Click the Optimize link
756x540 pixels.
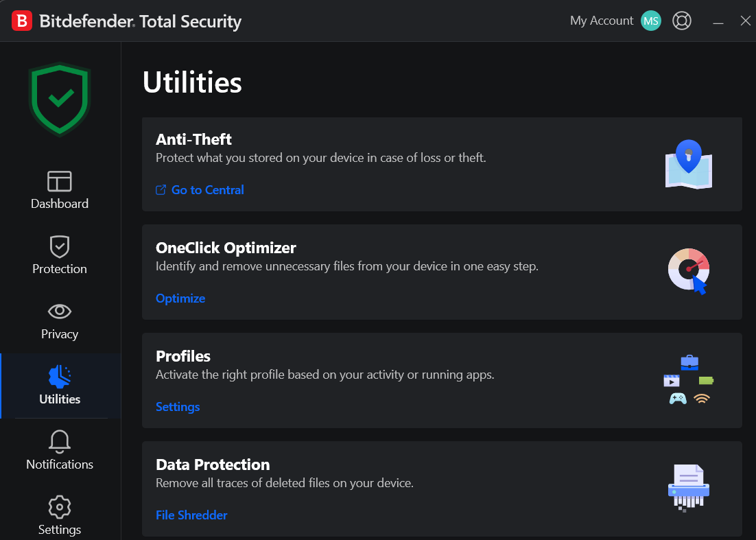click(x=180, y=298)
